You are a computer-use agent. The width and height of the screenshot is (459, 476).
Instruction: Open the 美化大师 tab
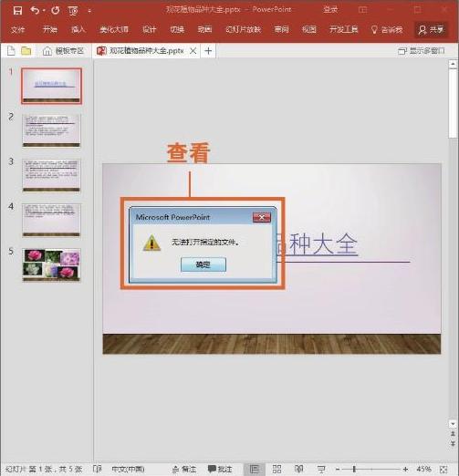(114, 29)
